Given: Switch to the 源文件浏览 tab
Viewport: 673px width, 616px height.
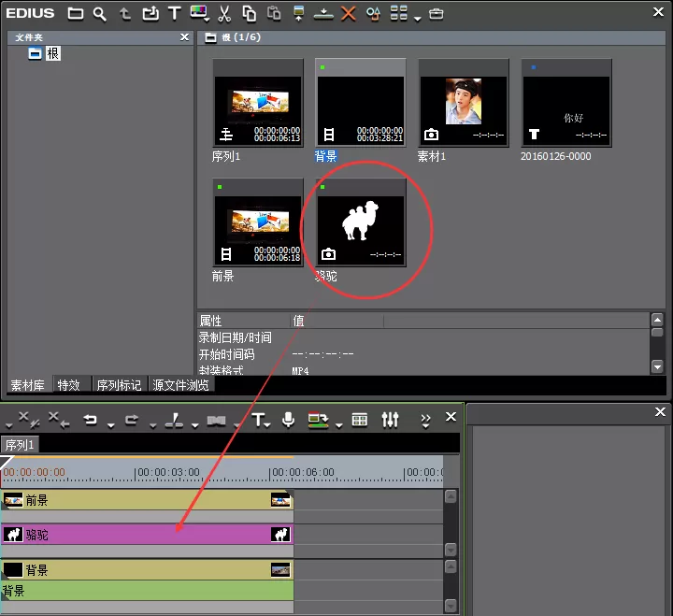Looking at the screenshot, I should coord(180,385).
